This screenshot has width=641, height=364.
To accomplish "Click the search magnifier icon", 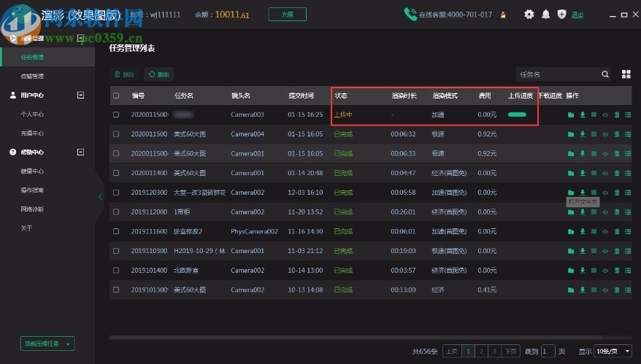I will [605, 74].
